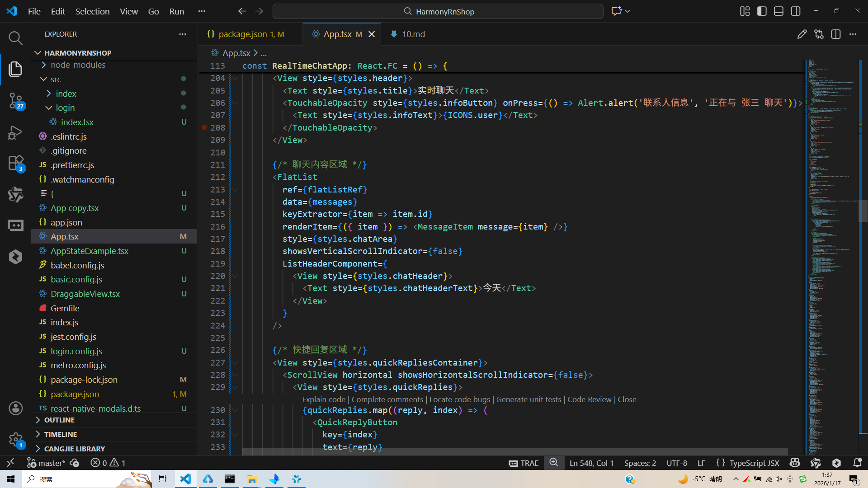
Task: Click the Explain code link
Action: [x=324, y=399]
